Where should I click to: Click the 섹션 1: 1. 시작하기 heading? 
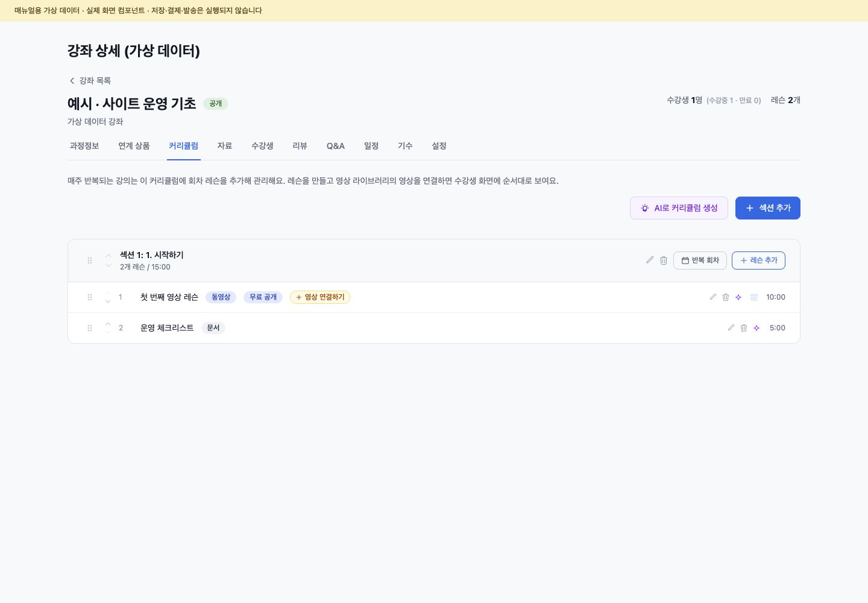[152, 255]
